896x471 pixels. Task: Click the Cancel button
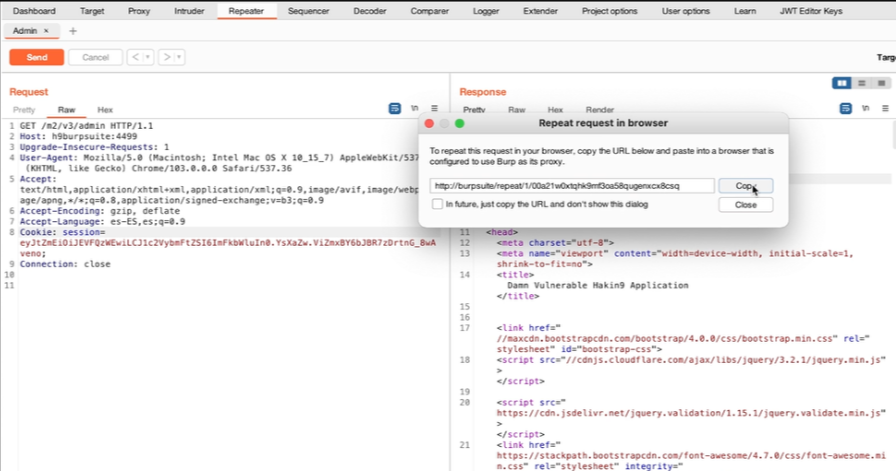pyautogui.click(x=95, y=57)
